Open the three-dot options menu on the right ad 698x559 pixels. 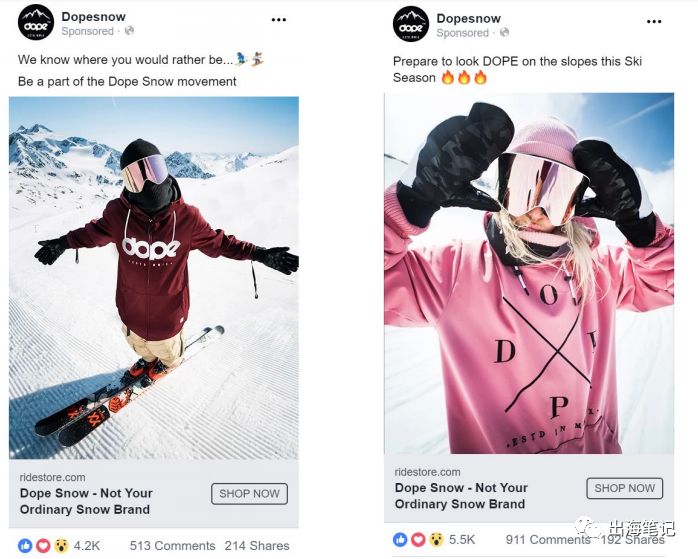tap(654, 21)
